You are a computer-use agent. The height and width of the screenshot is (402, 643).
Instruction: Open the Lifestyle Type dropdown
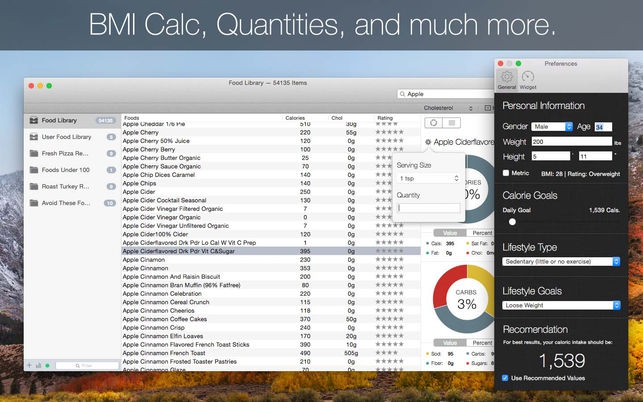click(561, 261)
